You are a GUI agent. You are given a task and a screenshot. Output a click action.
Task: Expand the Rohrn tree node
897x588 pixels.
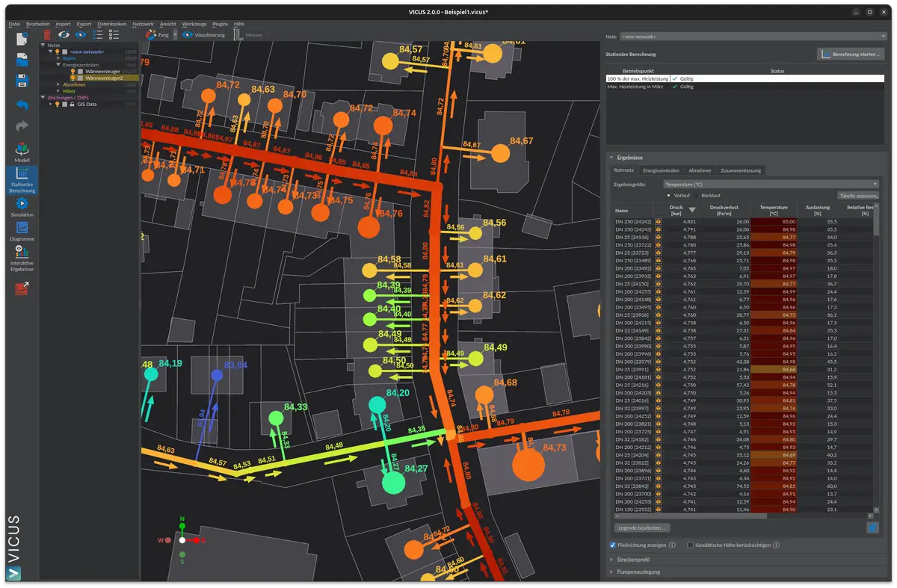tap(58, 58)
